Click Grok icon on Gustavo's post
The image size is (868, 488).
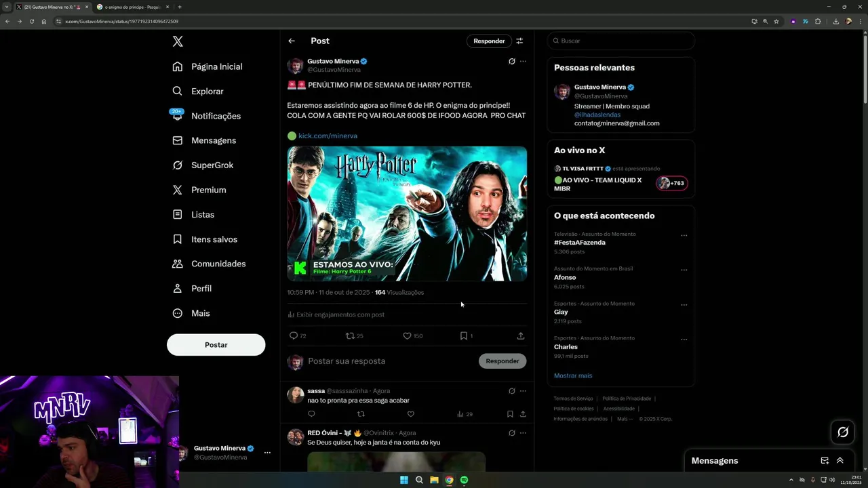click(x=512, y=61)
